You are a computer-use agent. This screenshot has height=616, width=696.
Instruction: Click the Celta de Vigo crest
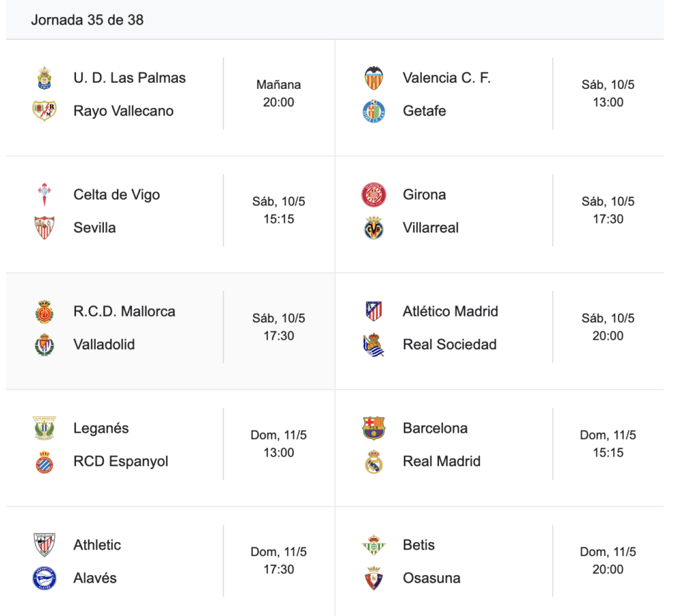tap(44, 195)
